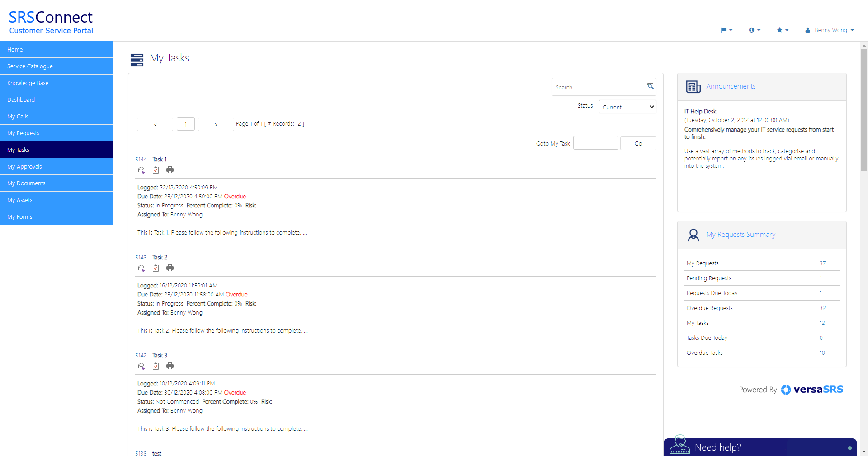Image resolution: width=868 pixels, height=456 pixels.
Task: Click the envelope reply icon under Task 3
Action: [142, 366]
